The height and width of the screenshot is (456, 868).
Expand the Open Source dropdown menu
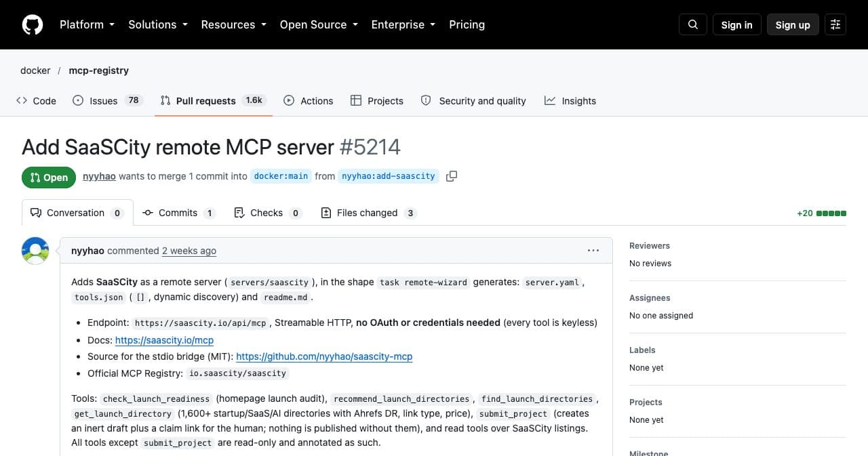coord(319,24)
